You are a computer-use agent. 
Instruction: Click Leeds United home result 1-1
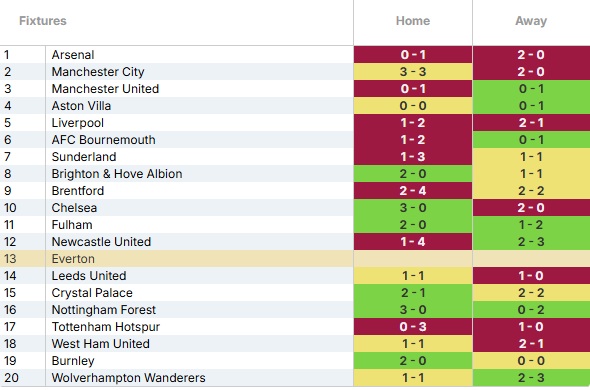pyautogui.click(x=413, y=276)
